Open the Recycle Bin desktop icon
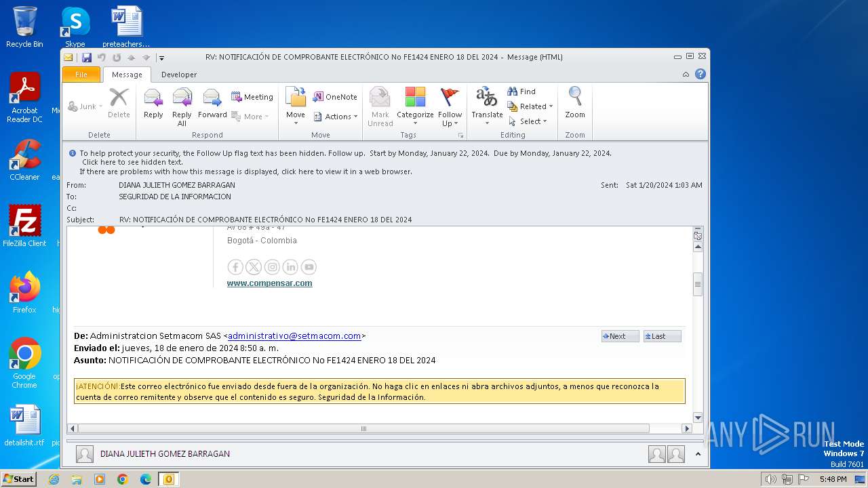Screen dimensions: 868x488 coord(24,26)
